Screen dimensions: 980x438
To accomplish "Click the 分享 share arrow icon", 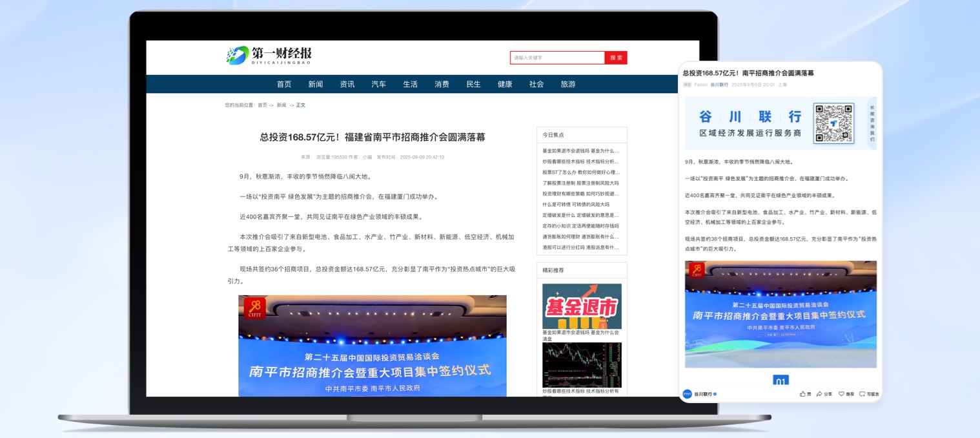I will [x=820, y=393].
